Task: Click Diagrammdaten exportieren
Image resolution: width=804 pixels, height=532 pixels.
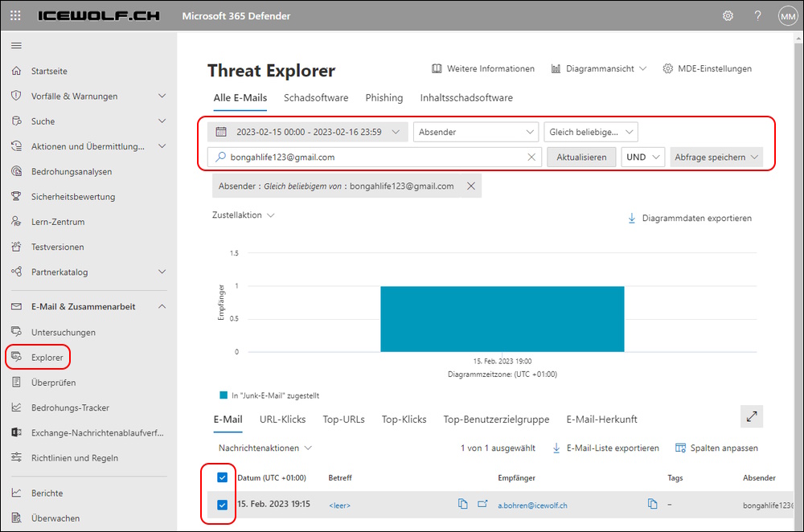Action: pos(690,219)
